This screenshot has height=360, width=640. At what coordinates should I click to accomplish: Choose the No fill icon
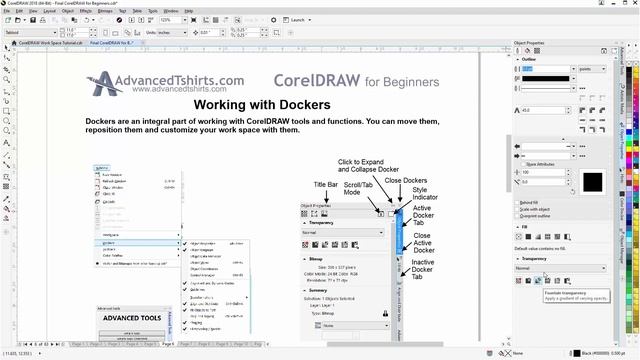coord(518,237)
